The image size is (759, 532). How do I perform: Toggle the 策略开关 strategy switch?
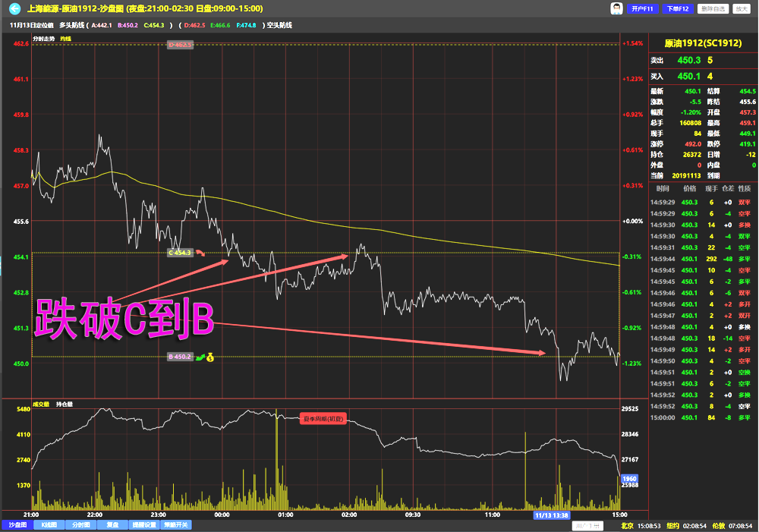pos(175,524)
